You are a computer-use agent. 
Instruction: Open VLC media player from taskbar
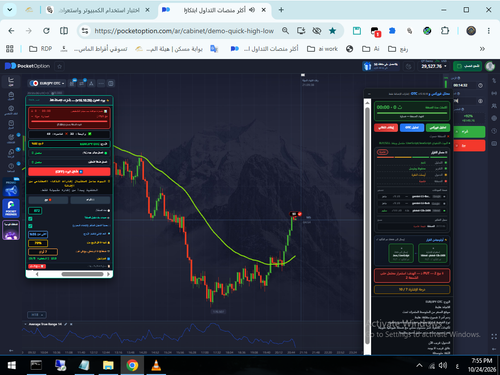[156, 366]
